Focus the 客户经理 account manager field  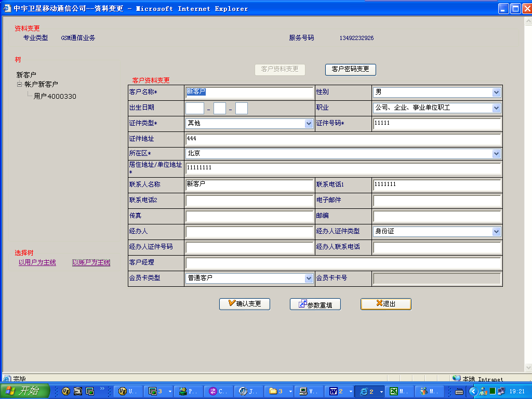(343, 263)
